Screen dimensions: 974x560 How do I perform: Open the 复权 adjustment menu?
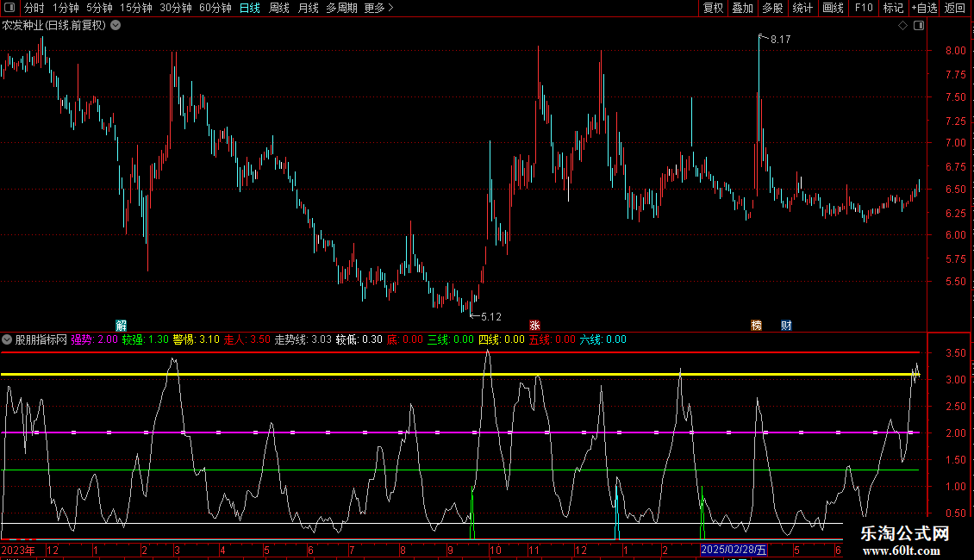(713, 9)
